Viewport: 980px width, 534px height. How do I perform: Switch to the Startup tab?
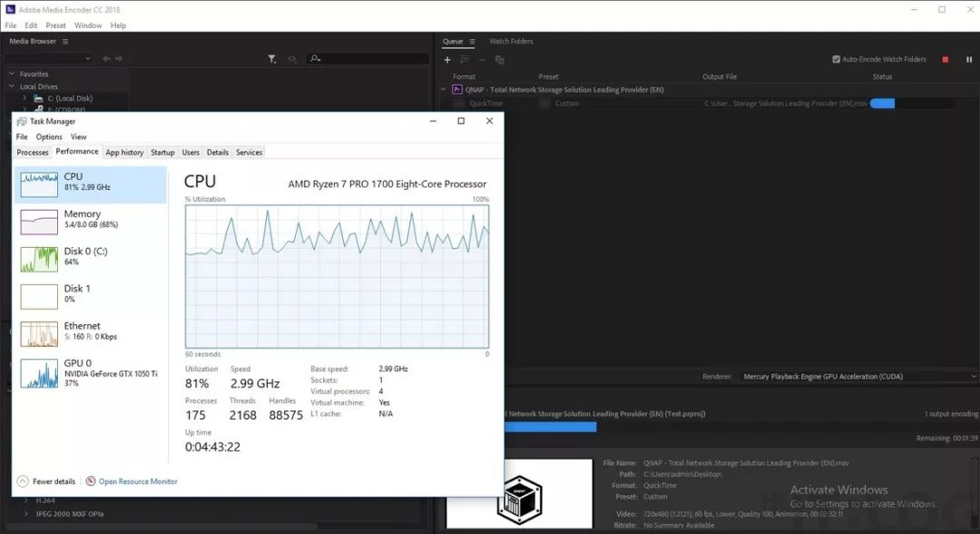(x=162, y=153)
